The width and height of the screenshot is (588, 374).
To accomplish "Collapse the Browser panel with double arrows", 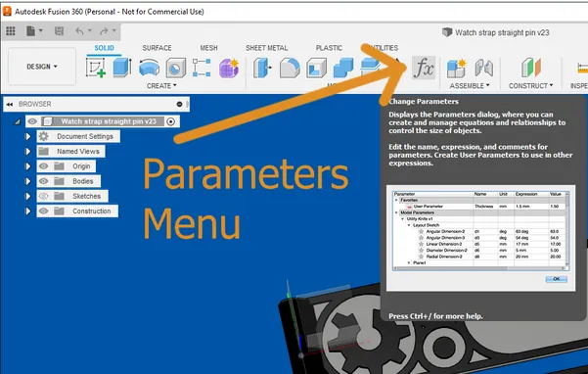I will coord(10,105).
